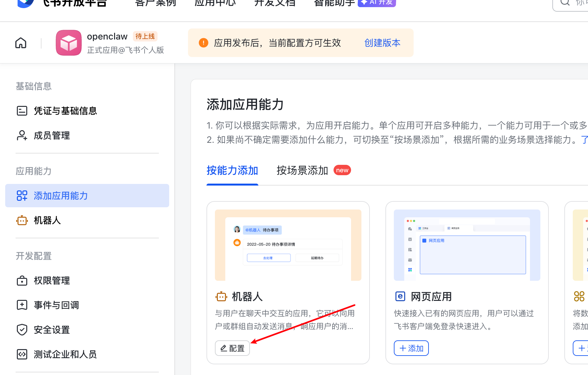Open 开发文档 in top navigation

point(275,3)
